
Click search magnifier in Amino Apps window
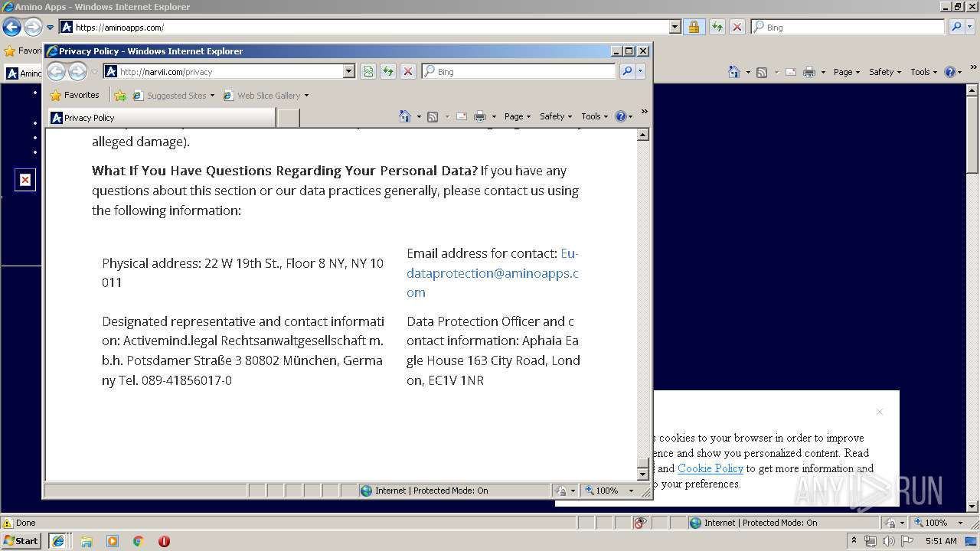click(x=956, y=27)
